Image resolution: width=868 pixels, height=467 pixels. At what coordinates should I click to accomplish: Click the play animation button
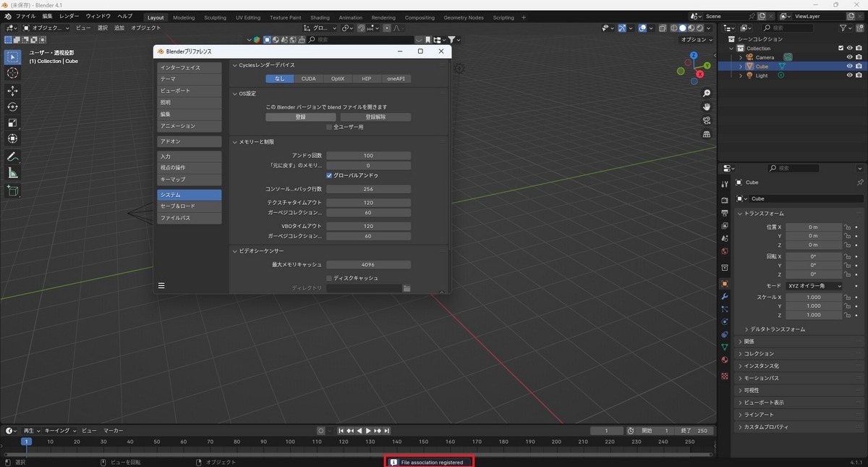[x=368, y=431]
